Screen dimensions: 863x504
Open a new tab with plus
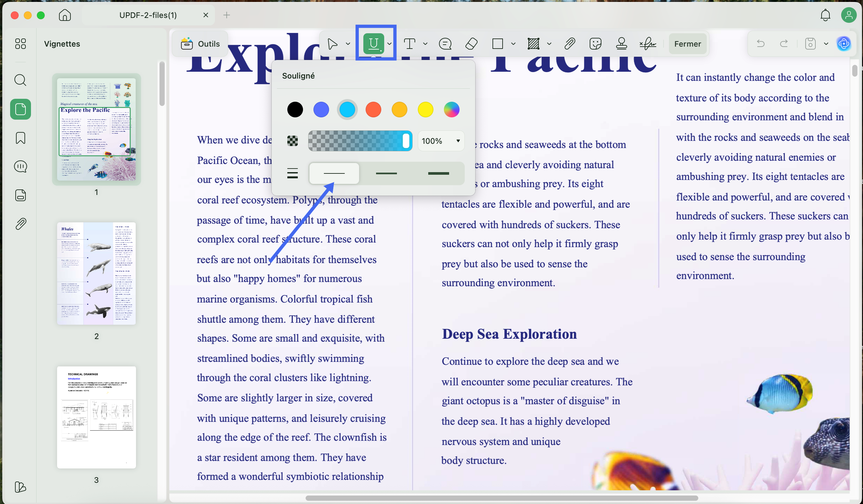pyautogui.click(x=226, y=15)
